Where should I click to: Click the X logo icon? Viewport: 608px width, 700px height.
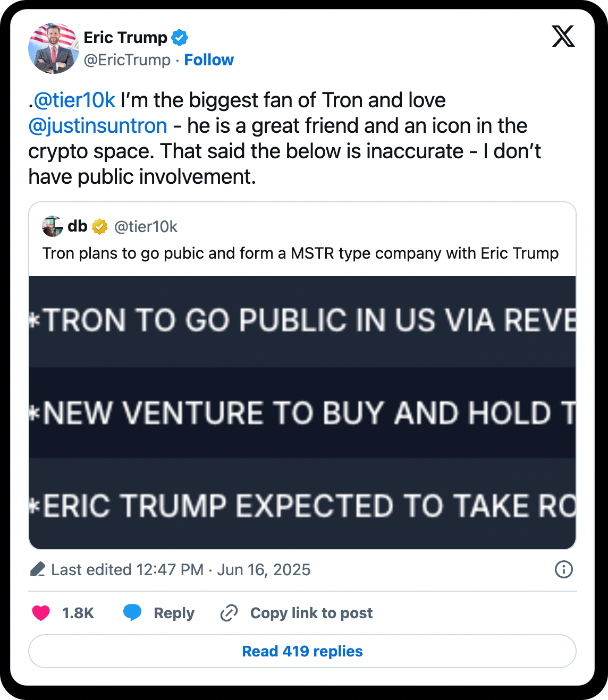(x=563, y=37)
